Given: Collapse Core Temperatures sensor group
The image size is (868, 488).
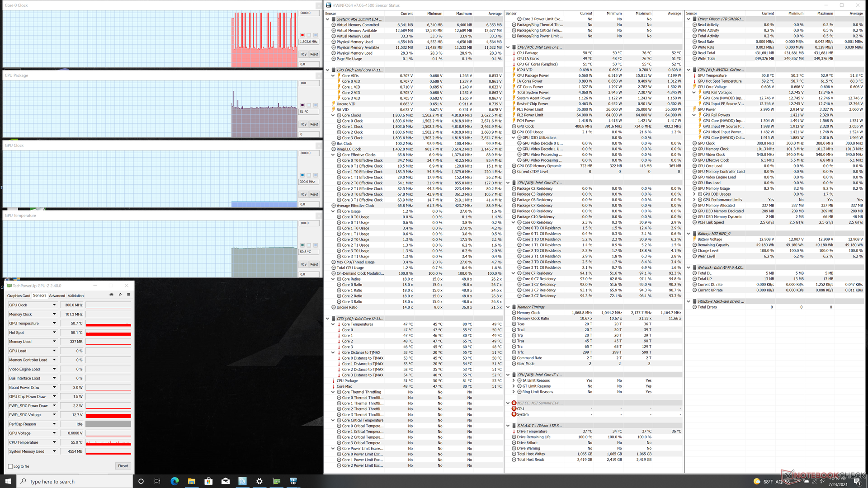Looking at the screenshot, I should [x=333, y=324].
